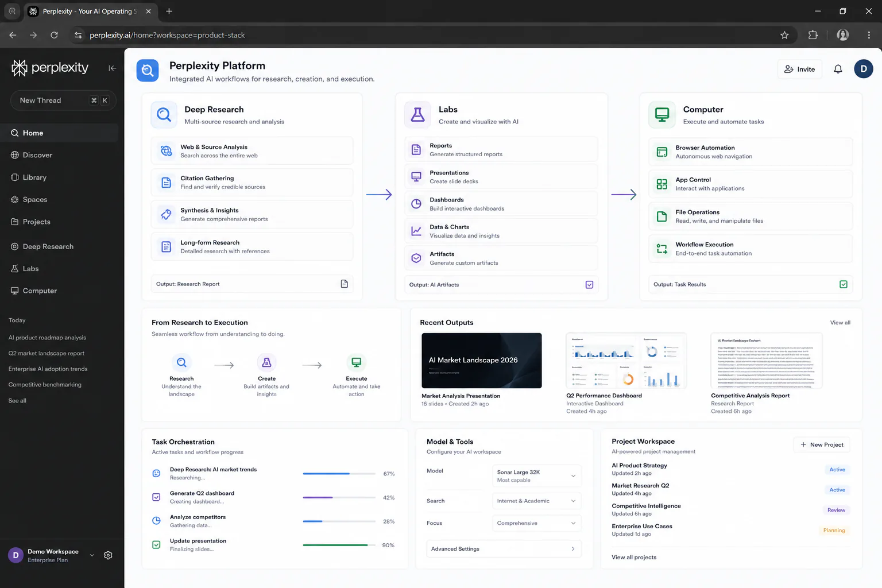Click the Deep Research 67% progress bar
The height and width of the screenshot is (588, 882).
[x=339, y=474]
